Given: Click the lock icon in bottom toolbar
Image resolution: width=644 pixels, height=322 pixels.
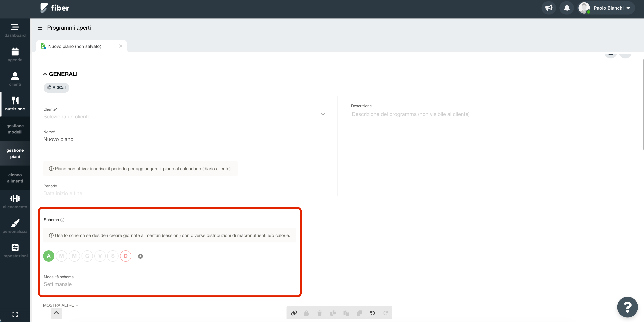Looking at the screenshot, I should coord(306,313).
